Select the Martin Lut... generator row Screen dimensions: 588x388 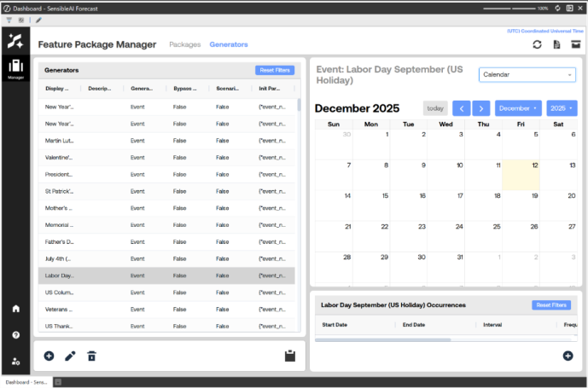[166, 141]
